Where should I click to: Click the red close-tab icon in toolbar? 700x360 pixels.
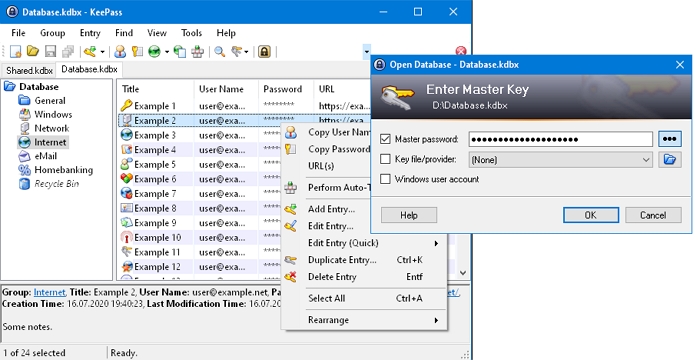coord(461,51)
